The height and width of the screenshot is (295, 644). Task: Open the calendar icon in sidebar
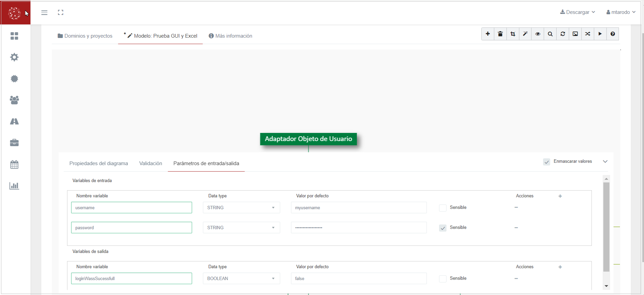coord(14,165)
